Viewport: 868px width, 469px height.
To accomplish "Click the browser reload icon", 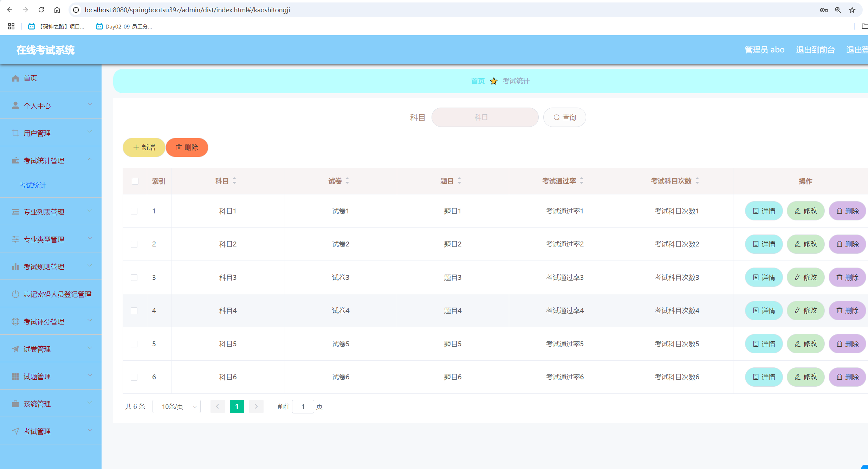I will (x=41, y=10).
